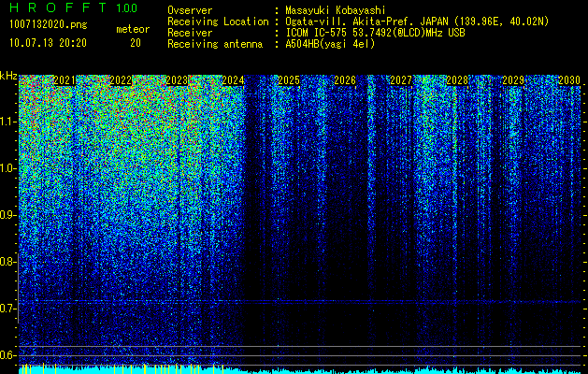The height and width of the screenshot is (374, 588).
Task: Click the Ovserver field label
Action: tap(190, 10)
